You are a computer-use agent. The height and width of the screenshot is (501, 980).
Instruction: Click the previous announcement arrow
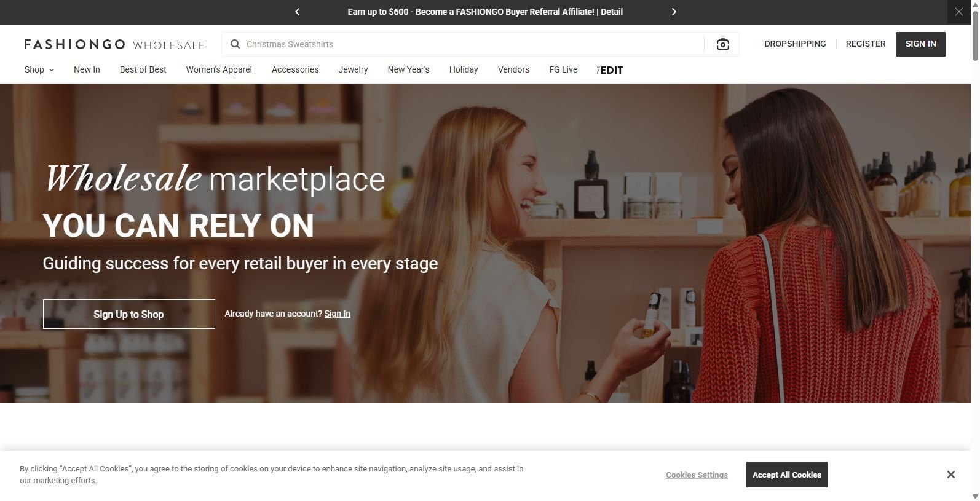point(298,12)
